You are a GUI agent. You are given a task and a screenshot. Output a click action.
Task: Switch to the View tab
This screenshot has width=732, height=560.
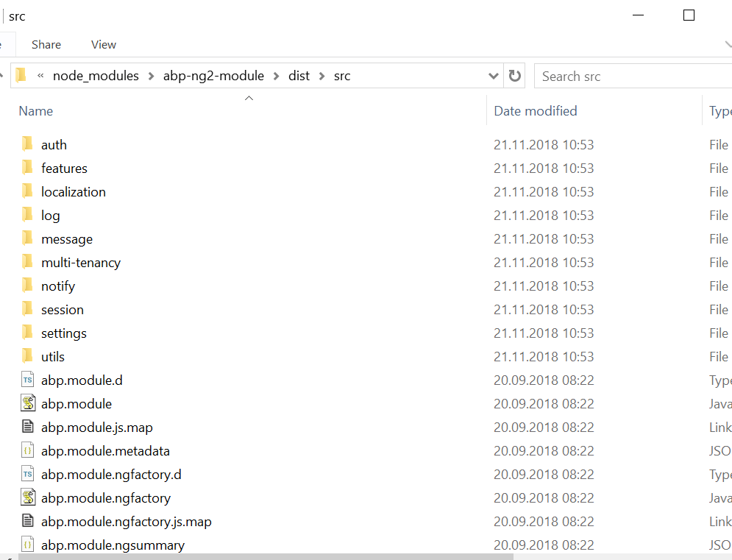103,44
